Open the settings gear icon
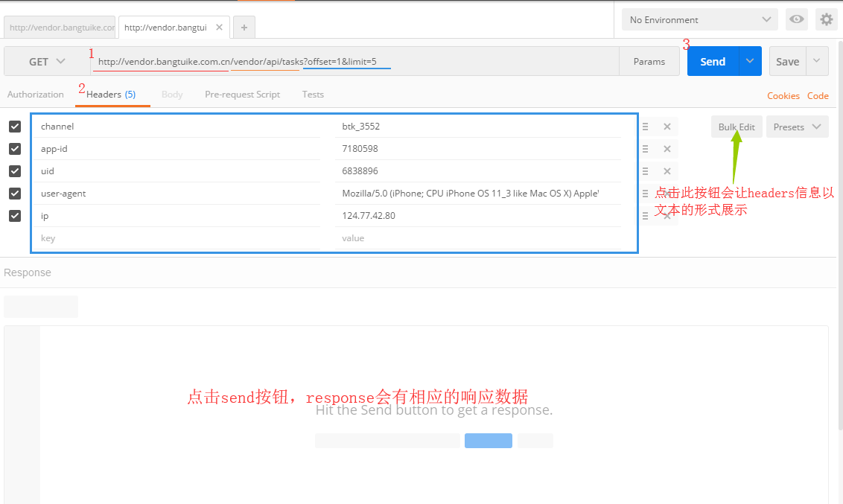 pyautogui.click(x=827, y=19)
